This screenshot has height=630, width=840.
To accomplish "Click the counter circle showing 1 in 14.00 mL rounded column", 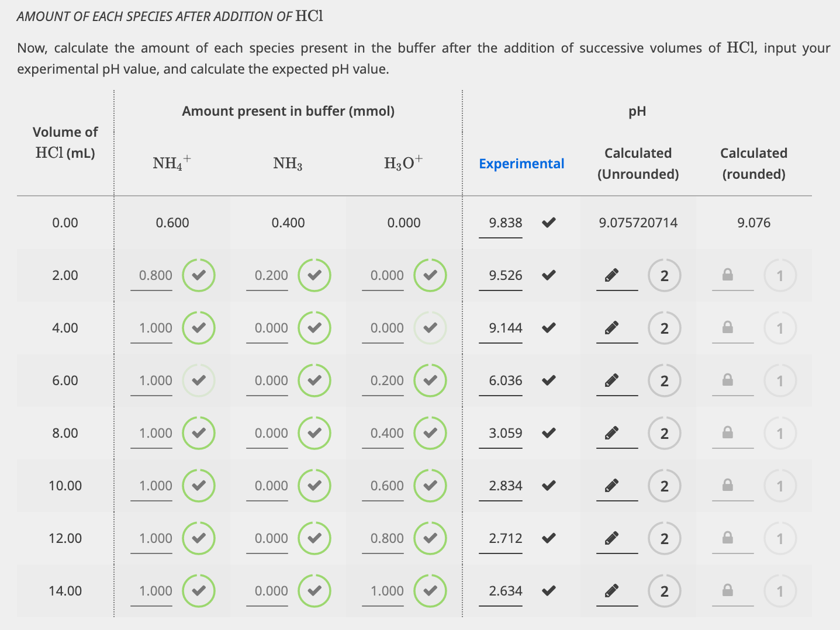I will coord(780,590).
